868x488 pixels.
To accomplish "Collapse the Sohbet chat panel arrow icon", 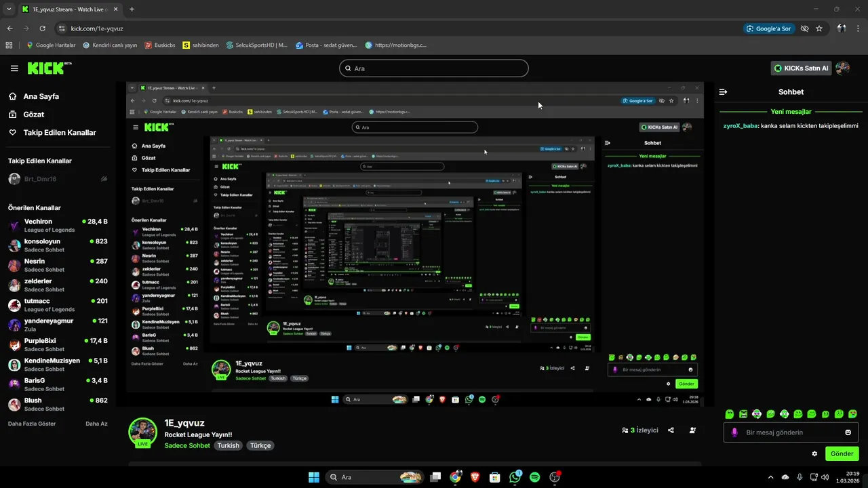I will point(724,91).
